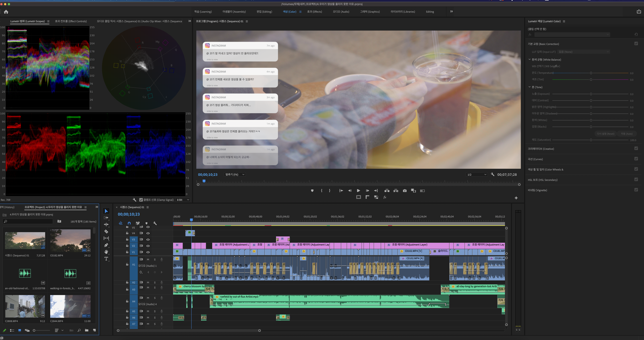Click the Lift icon
Viewport: 644px width, 340px height.
tap(387, 191)
